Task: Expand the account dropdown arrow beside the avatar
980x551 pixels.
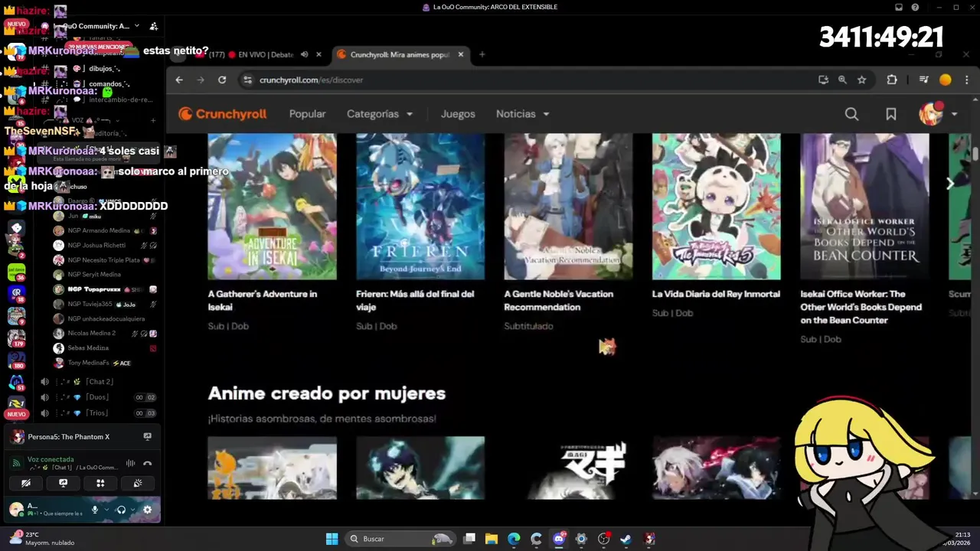Action: (954, 114)
